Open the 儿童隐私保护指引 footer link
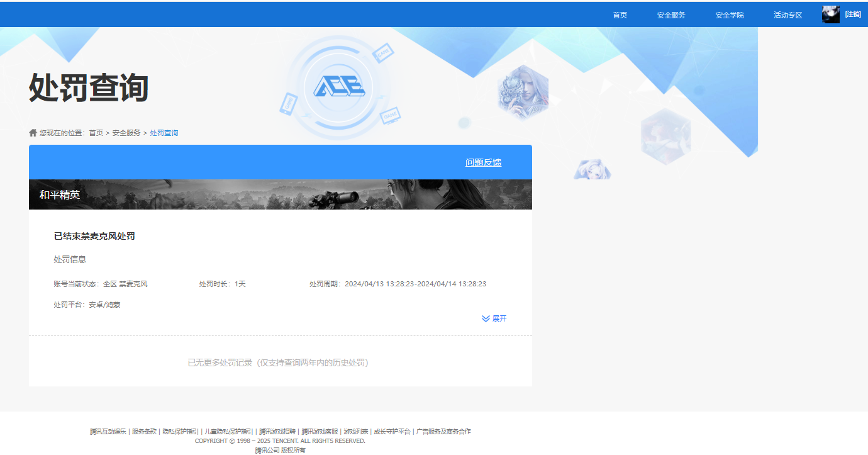The height and width of the screenshot is (455, 868). [229, 432]
